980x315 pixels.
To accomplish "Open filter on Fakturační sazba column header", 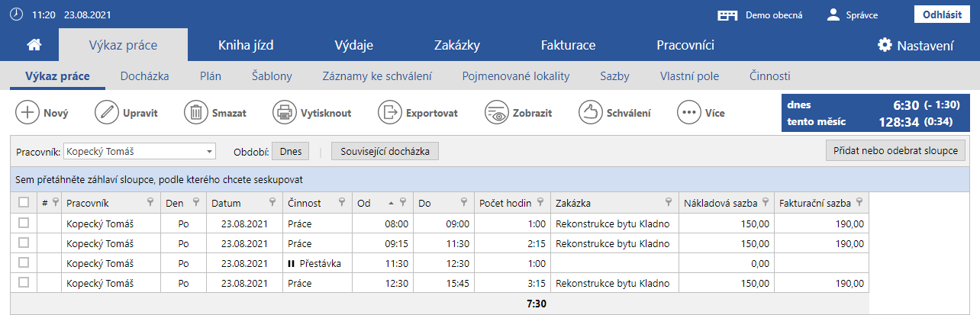I will pos(859,202).
